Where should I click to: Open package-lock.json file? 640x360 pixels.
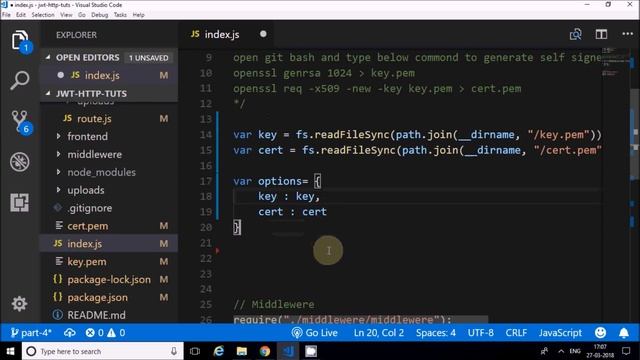(x=109, y=280)
